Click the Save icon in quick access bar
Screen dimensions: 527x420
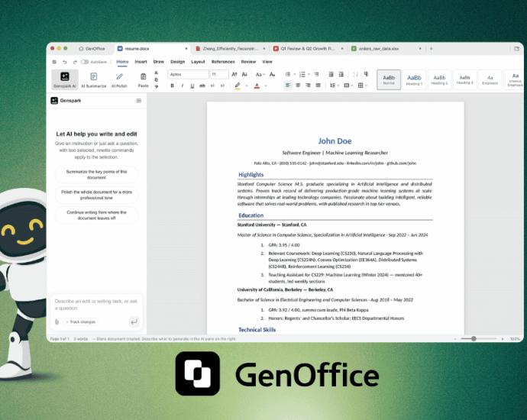pos(54,62)
